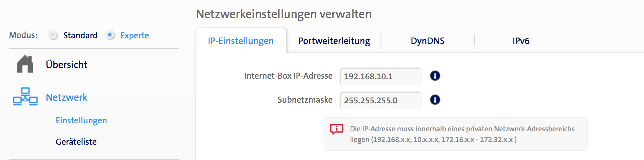644x160 pixels.
Task: Navigate to Übersicht text link in sidebar
Action: click(66, 64)
